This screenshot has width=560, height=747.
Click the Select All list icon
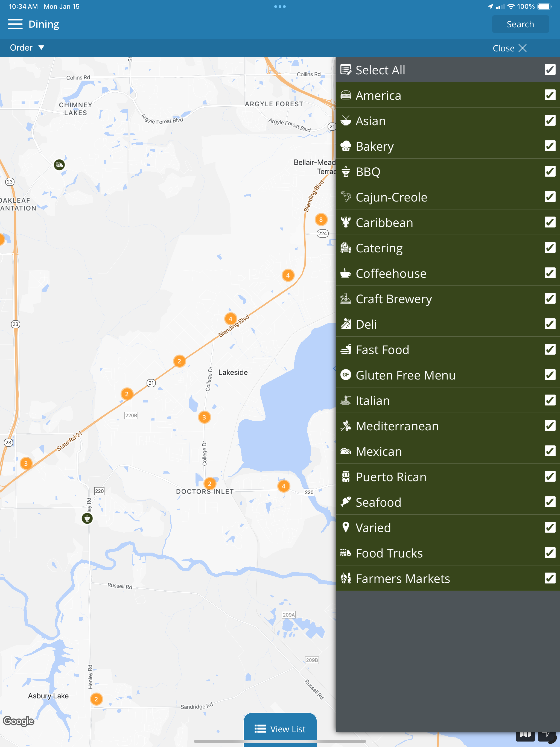tap(346, 70)
